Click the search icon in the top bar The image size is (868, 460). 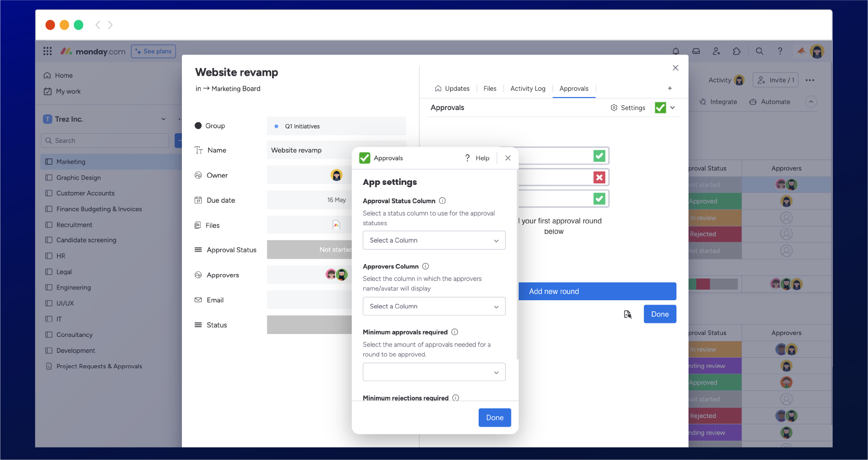point(759,51)
